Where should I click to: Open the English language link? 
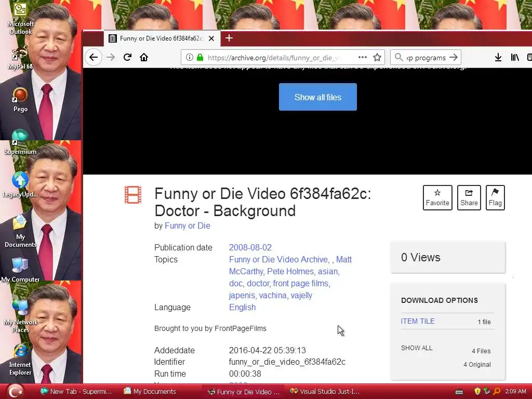(242, 307)
